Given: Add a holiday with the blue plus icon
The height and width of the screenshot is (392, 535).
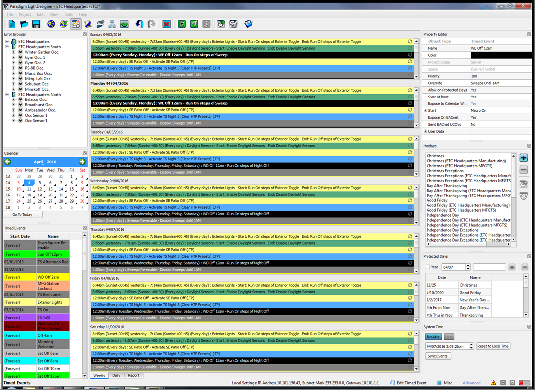Looking at the screenshot, I should (x=524, y=158).
